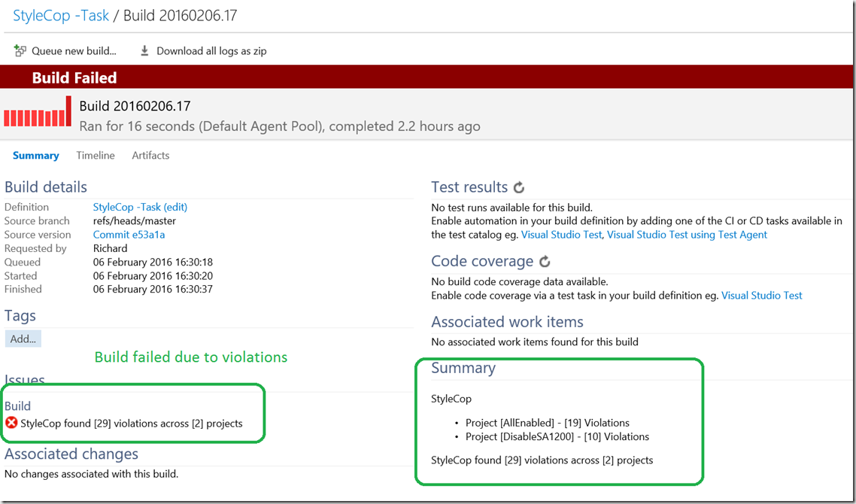Click the Associated changes heading
The width and height of the screenshot is (856, 504).
click(71, 454)
